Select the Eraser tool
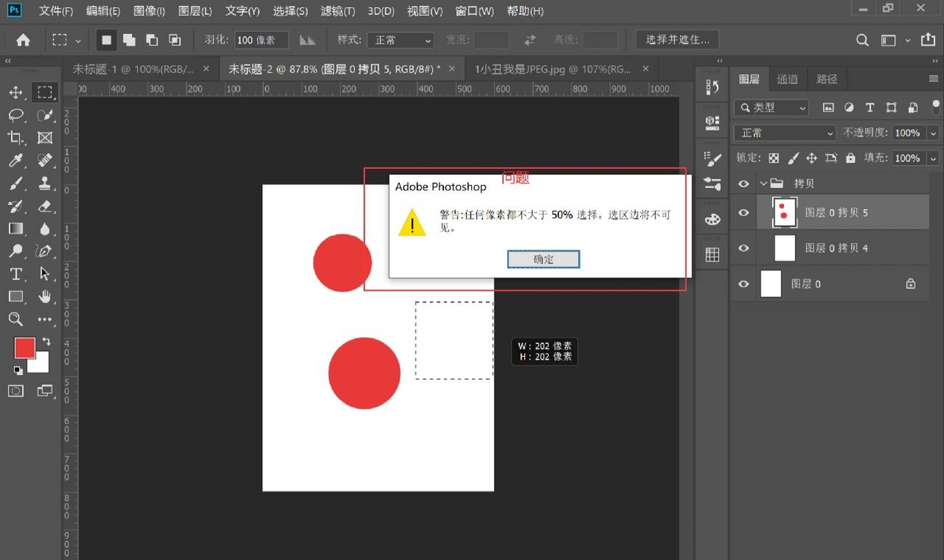944x560 pixels. [44, 206]
